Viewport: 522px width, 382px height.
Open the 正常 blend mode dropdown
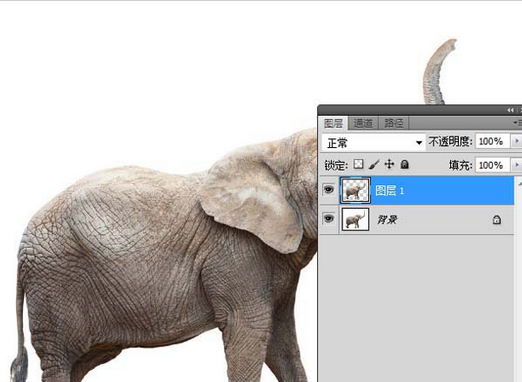(x=373, y=143)
